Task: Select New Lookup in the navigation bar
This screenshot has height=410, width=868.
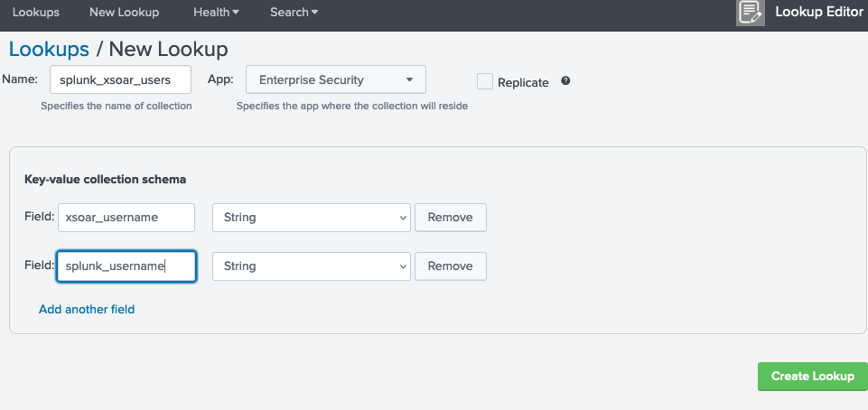Action: click(x=124, y=13)
